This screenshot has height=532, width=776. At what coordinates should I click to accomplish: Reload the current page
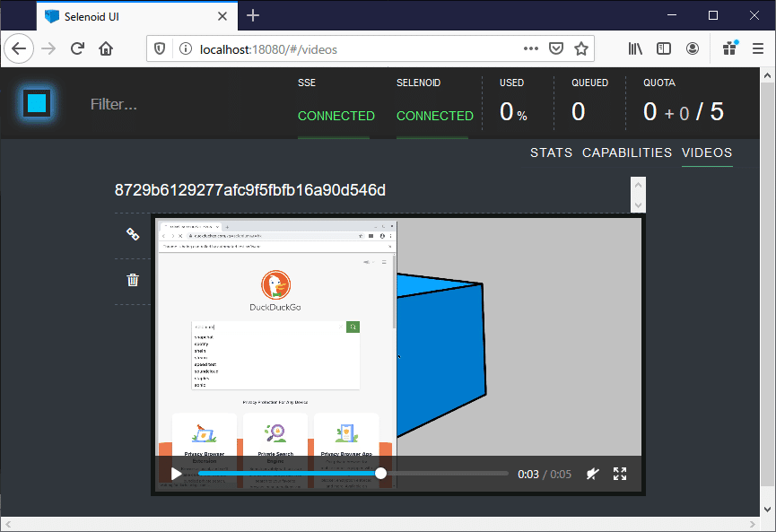coord(77,48)
